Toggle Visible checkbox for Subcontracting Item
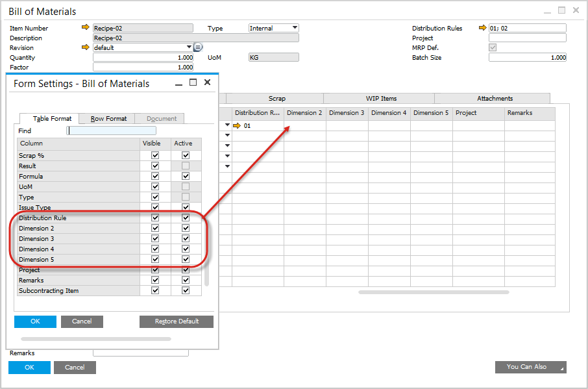The height and width of the screenshot is (389, 588). click(155, 291)
